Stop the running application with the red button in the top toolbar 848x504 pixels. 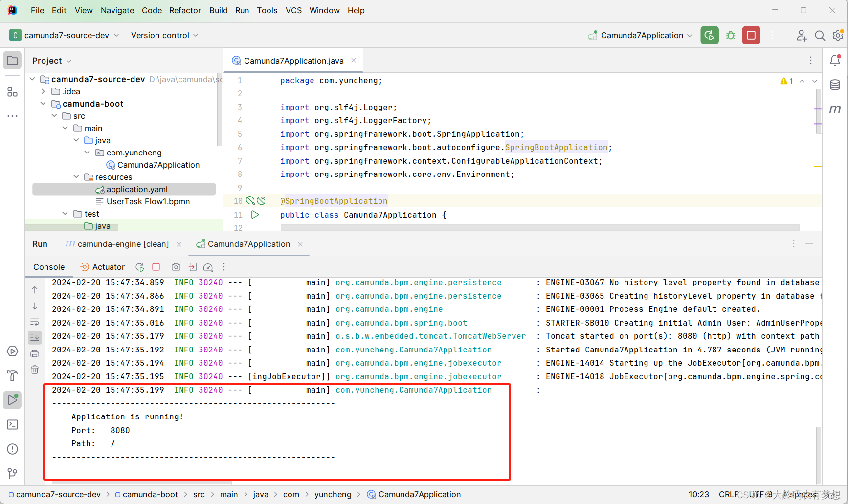click(x=751, y=35)
